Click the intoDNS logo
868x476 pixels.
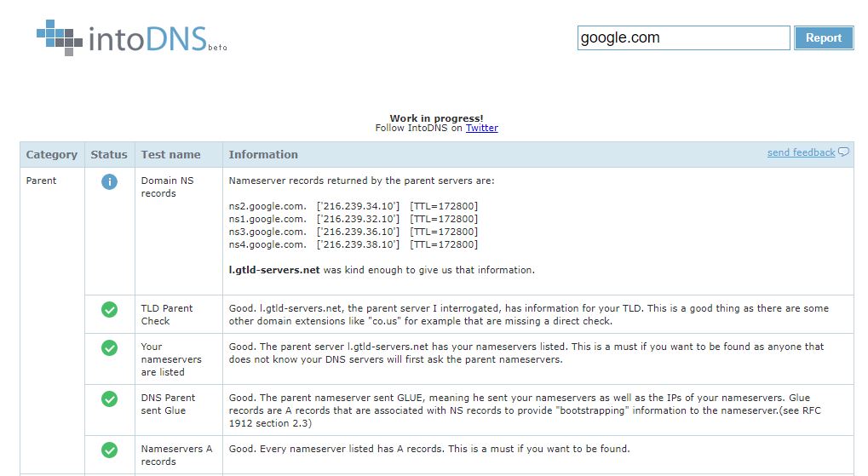click(x=132, y=37)
